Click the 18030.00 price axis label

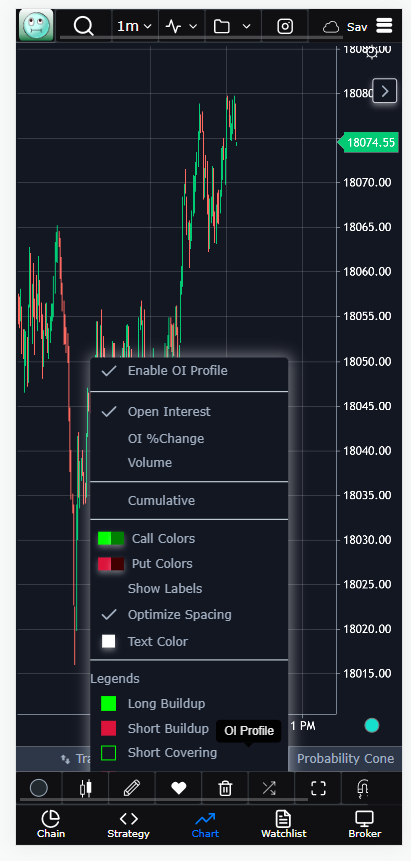367,540
